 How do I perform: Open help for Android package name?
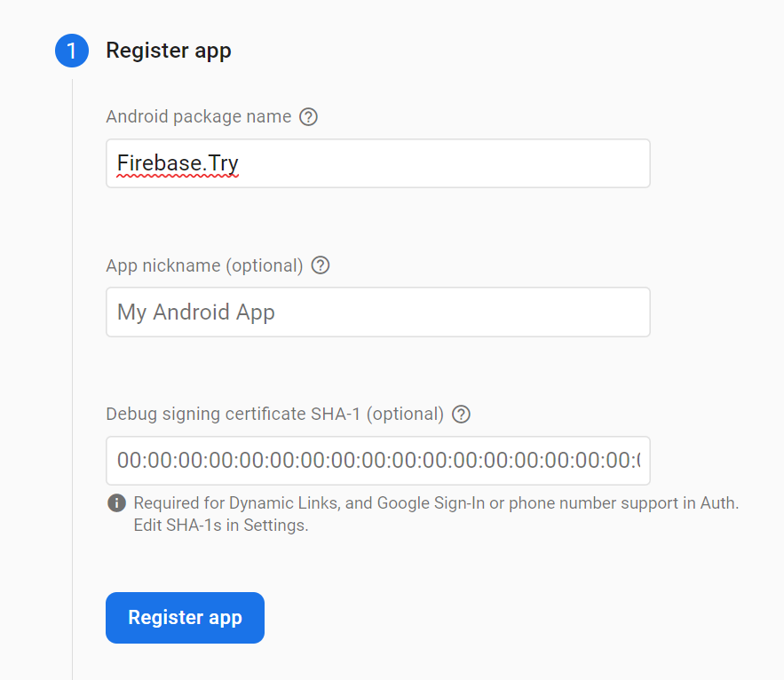308,117
